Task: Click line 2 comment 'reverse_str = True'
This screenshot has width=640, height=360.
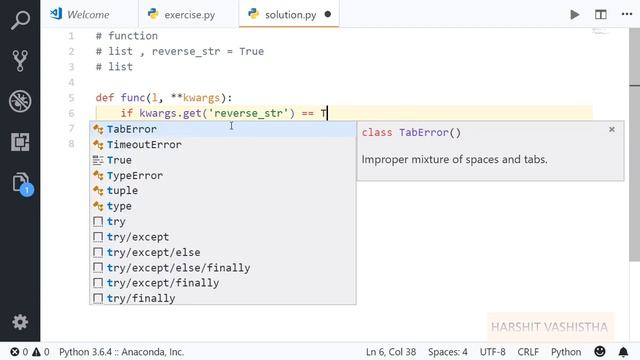Action: tap(208, 51)
